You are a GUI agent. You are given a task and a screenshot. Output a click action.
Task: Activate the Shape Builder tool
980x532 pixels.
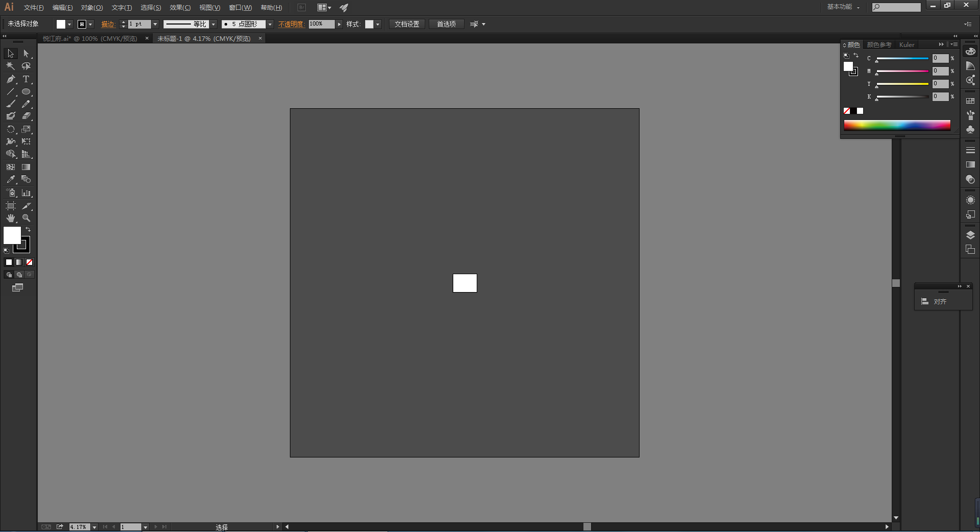(x=11, y=154)
